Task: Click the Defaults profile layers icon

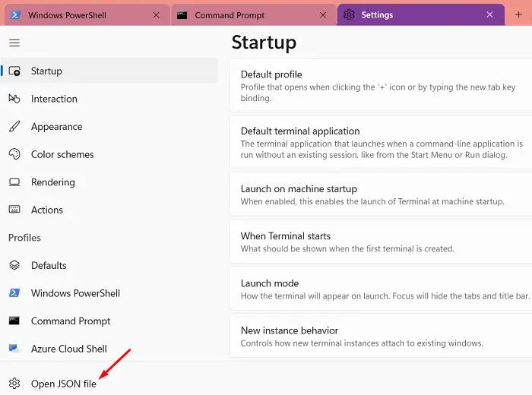Action: pos(14,265)
